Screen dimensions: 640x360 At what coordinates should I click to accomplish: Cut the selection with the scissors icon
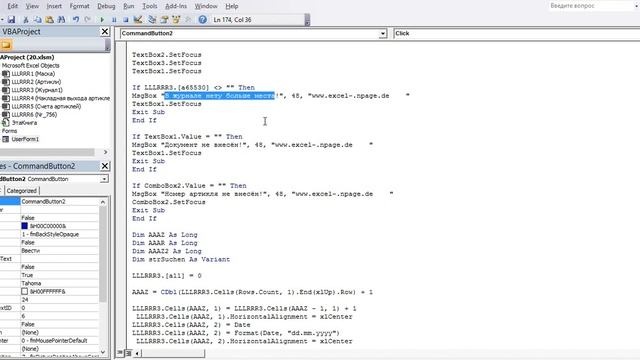click(x=26, y=20)
